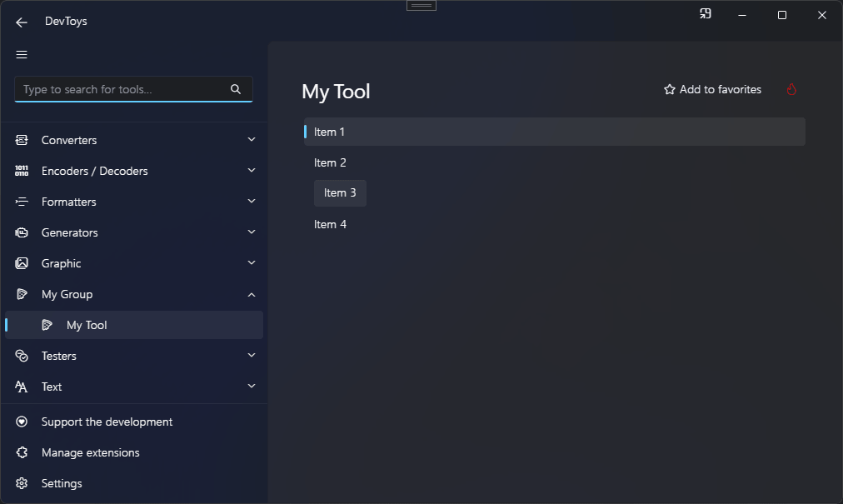Open Settings label

point(62,483)
